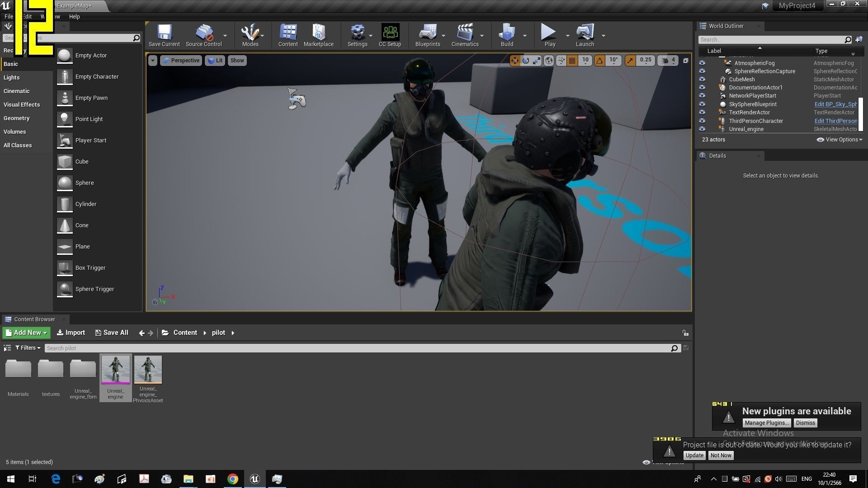Toggle scale snapping in the viewport
Viewport: 868px width, 488px height.
click(x=630, y=61)
